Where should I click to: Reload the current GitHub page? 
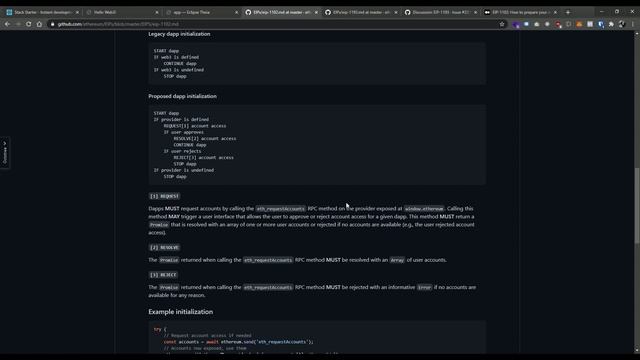click(x=29, y=24)
